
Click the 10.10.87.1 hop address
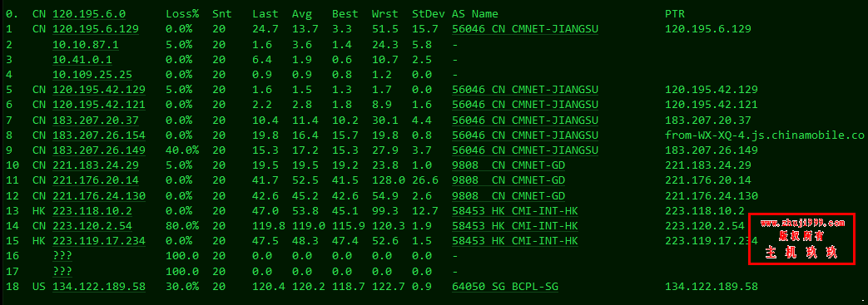click(x=86, y=44)
